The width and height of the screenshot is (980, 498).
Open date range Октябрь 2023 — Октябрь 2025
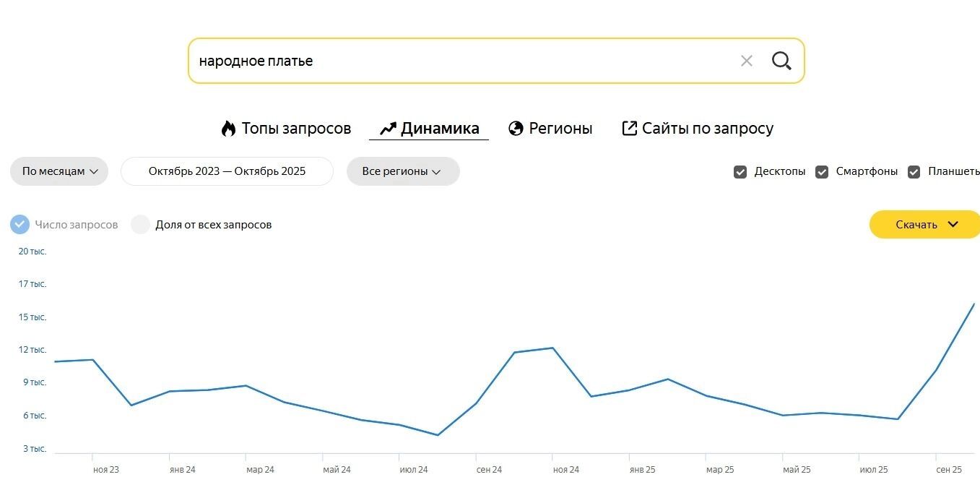(227, 171)
